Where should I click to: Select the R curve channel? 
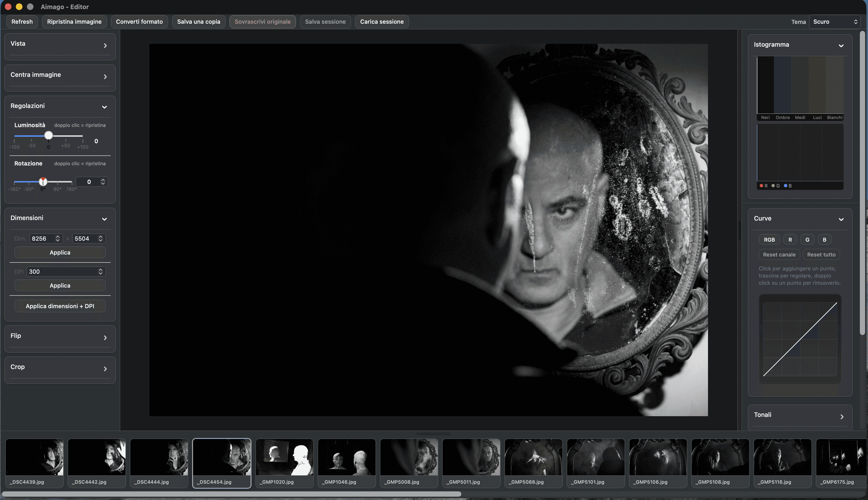pos(790,240)
